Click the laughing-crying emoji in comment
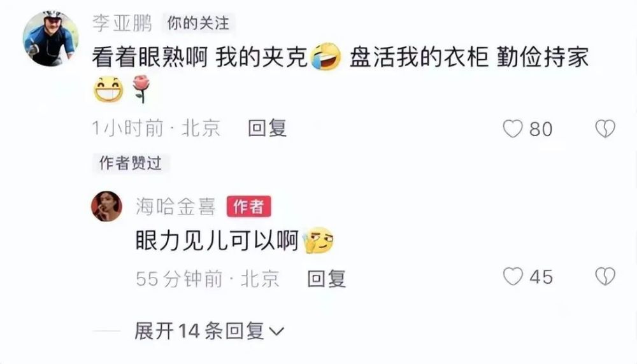The height and width of the screenshot is (364, 637). 326,57
